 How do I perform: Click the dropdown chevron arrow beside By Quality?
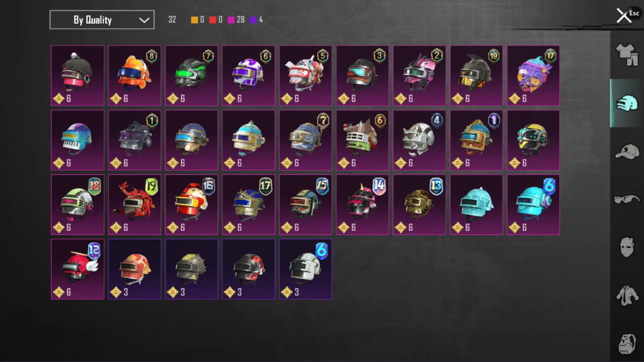coord(144,20)
